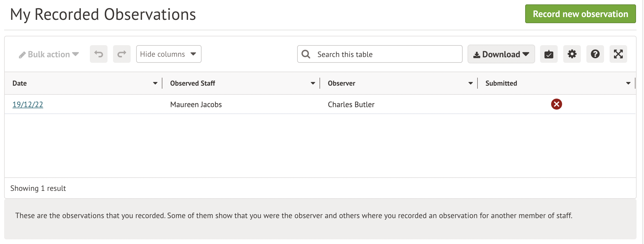This screenshot has height=244, width=644.
Task: Open table settings gear icon
Action: pos(572,54)
